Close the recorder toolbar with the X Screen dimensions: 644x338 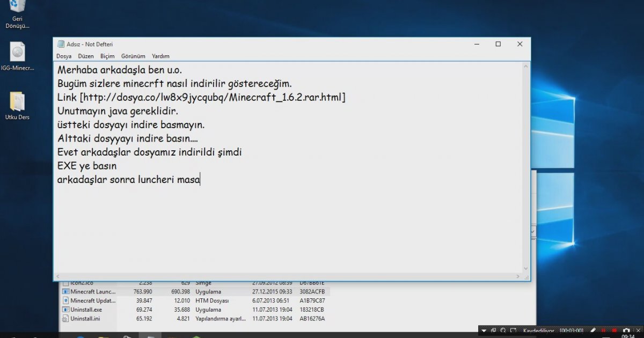pyautogui.click(x=638, y=330)
